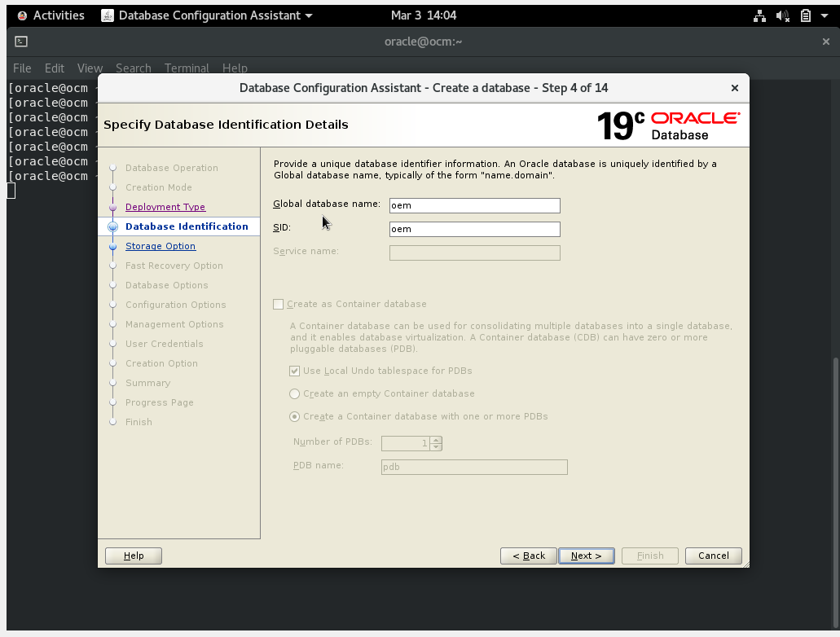Click the Database Identification step bullet icon
Image resolution: width=840 pixels, height=637 pixels.
112,226
